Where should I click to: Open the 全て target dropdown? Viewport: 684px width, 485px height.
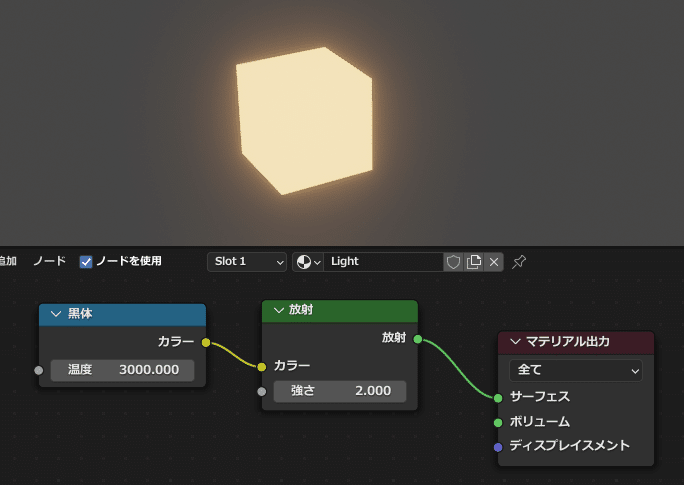click(576, 370)
